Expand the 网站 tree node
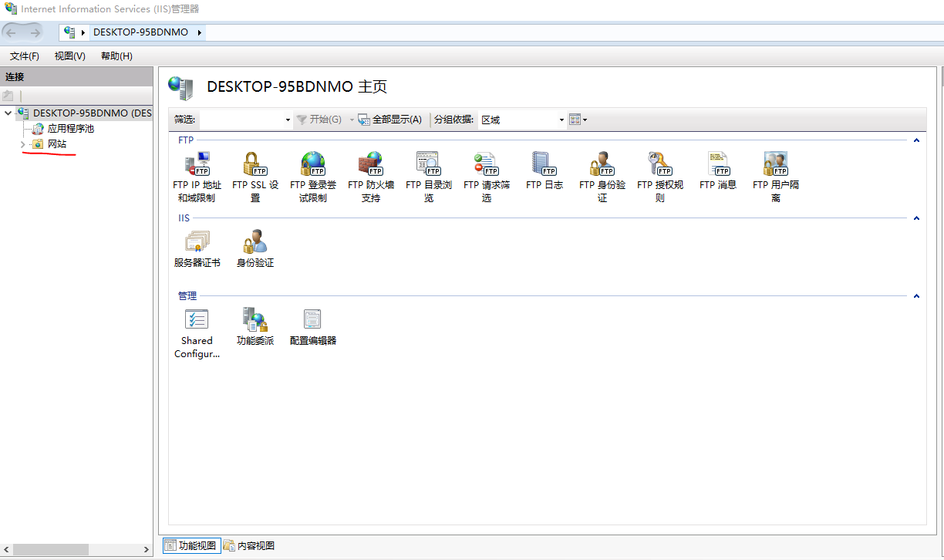Screen dimensions: 944x560 coord(22,144)
